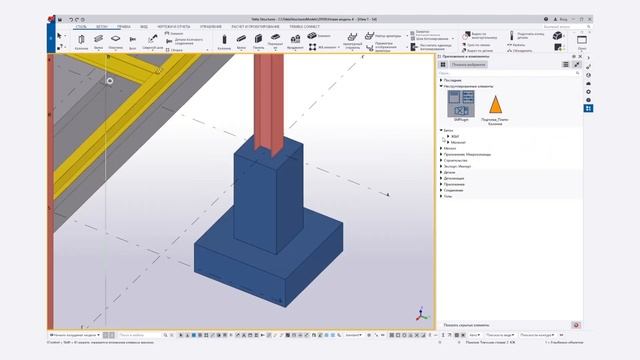Click the grid view icon in the Applications panel
This screenshot has width=640, height=360.
(x=443, y=64)
